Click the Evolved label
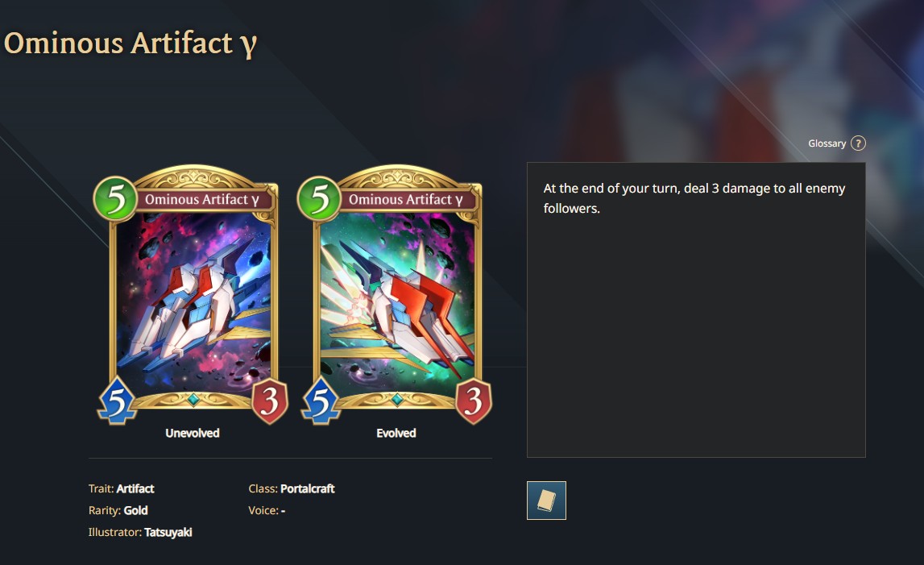924x565 pixels. pos(396,433)
